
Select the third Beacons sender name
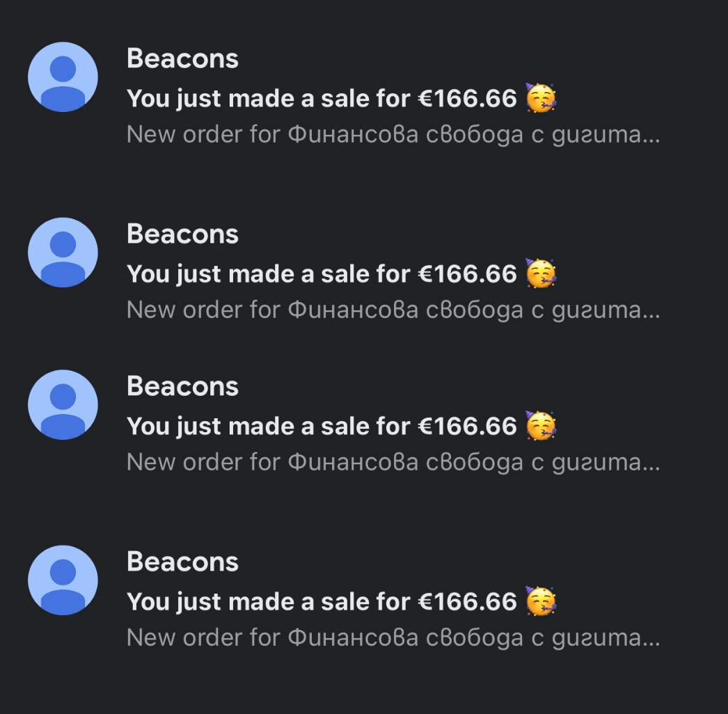(x=182, y=386)
